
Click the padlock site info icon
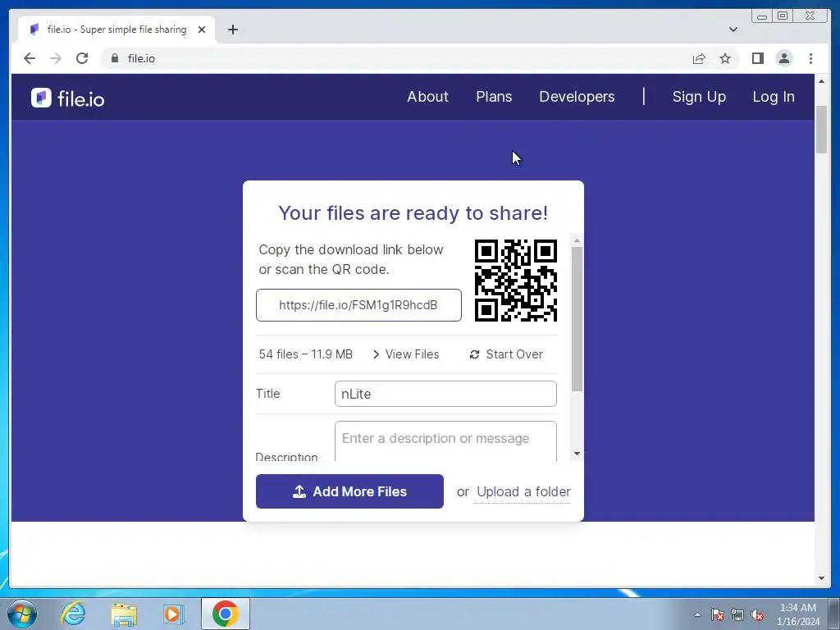pyautogui.click(x=115, y=58)
